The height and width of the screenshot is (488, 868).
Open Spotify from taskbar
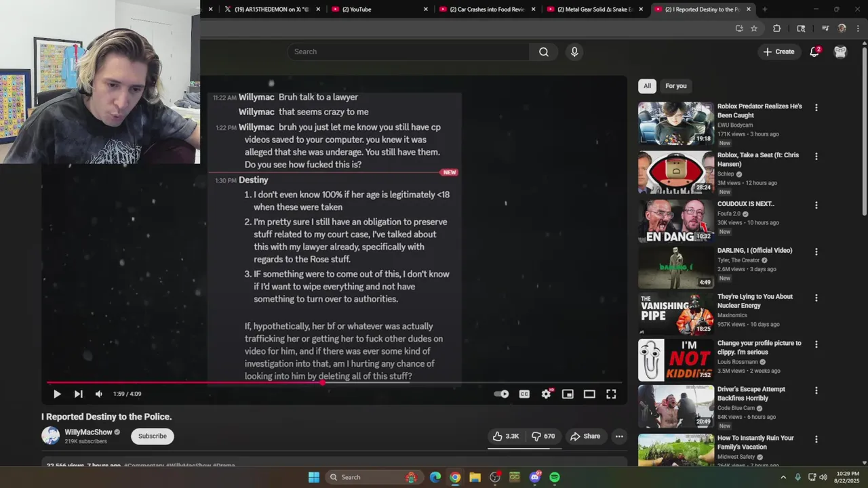pos(555,477)
